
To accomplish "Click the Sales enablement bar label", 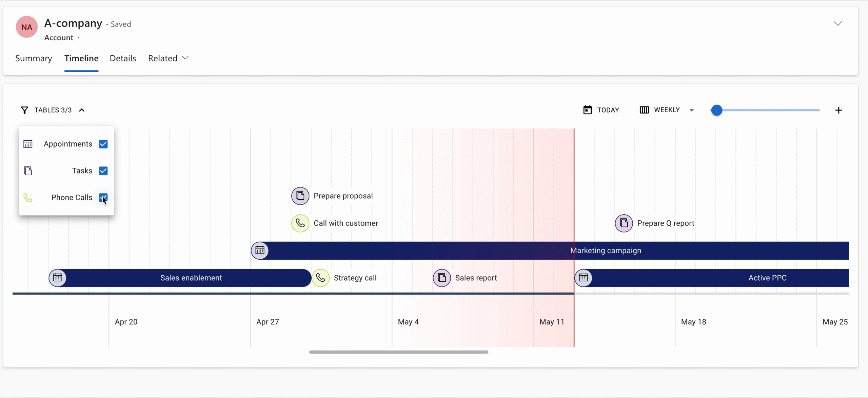I will [191, 278].
